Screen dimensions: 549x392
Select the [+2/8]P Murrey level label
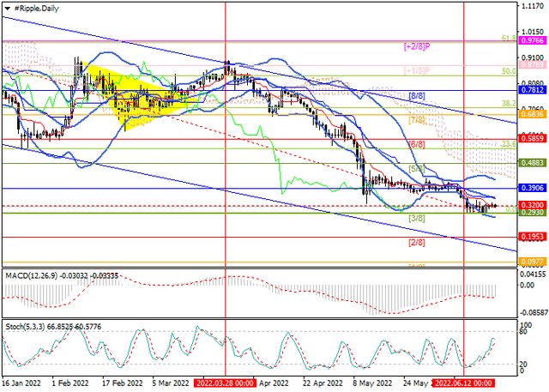click(x=417, y=46)
